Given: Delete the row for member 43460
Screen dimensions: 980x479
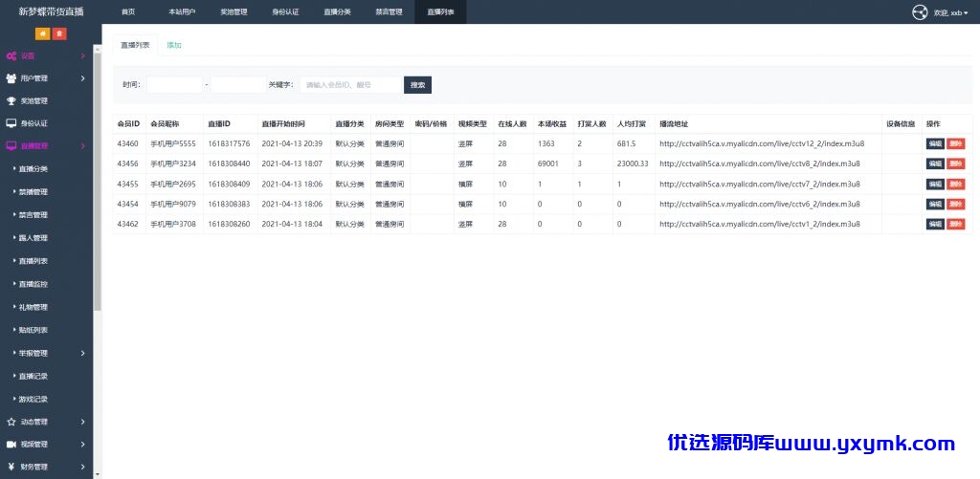Looking at the screenshot, I should tap(956, 143).
